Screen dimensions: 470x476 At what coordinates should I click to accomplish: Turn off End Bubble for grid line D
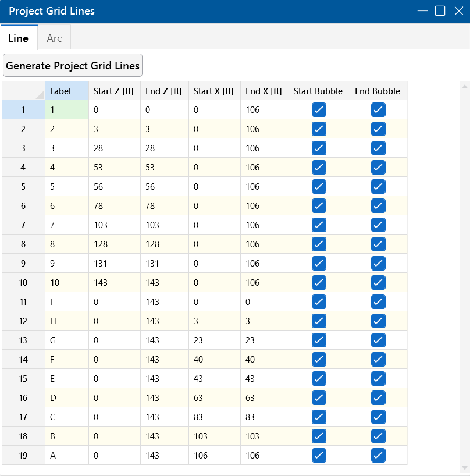tap(378, 398)
